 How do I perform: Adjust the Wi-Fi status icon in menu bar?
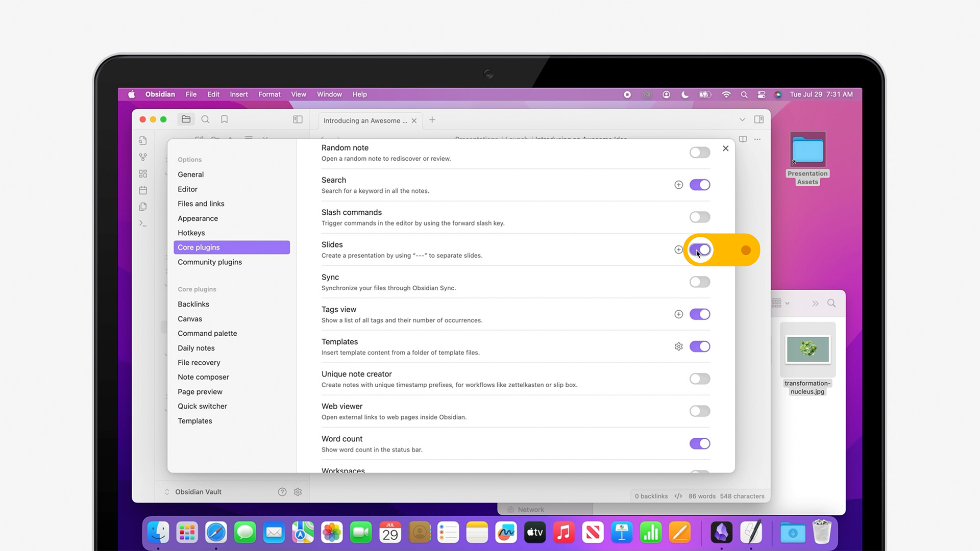(x=726, y=94)
